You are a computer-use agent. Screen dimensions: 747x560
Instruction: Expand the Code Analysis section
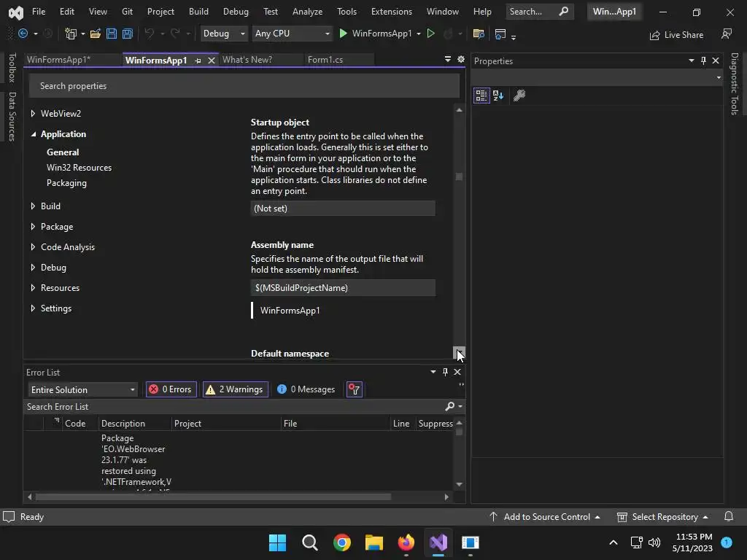point(33,247)
